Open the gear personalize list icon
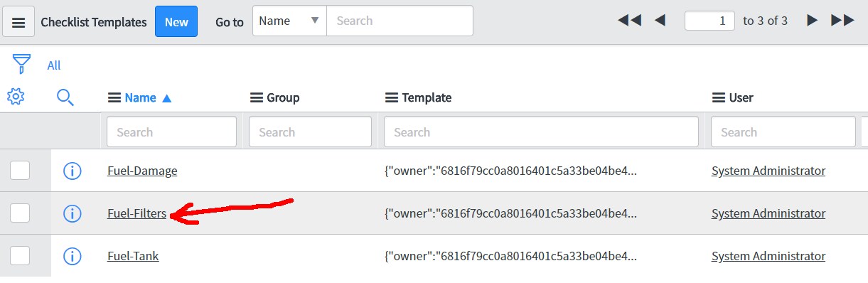Screen dimensions: 868x283 16,96
